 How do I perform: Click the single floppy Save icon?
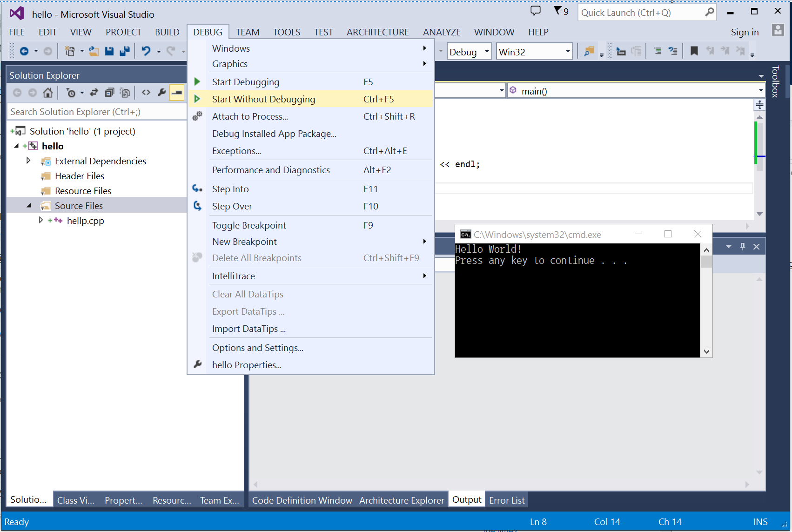pyautogui.click(x=109, y=51)
